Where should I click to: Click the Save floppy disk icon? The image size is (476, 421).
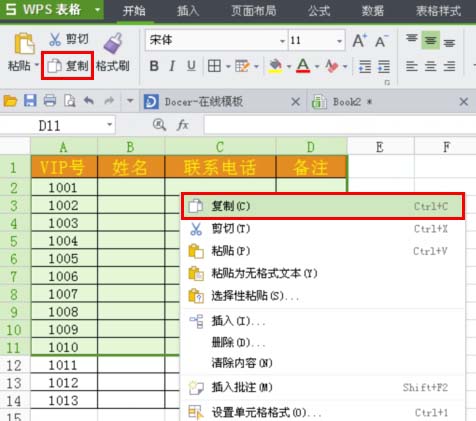(x=30, y=100)
